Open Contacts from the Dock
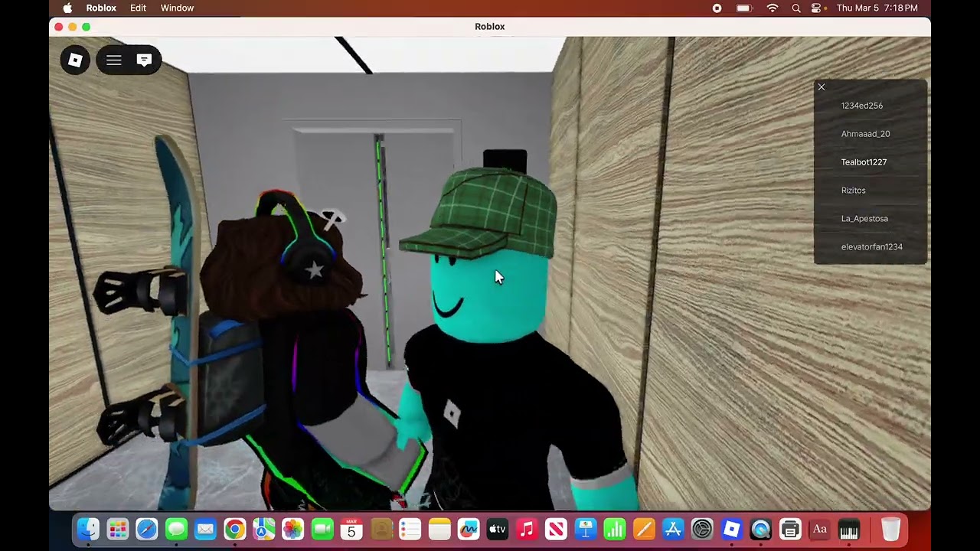Screen dimensions: 980x551 [x=381, y=529]
